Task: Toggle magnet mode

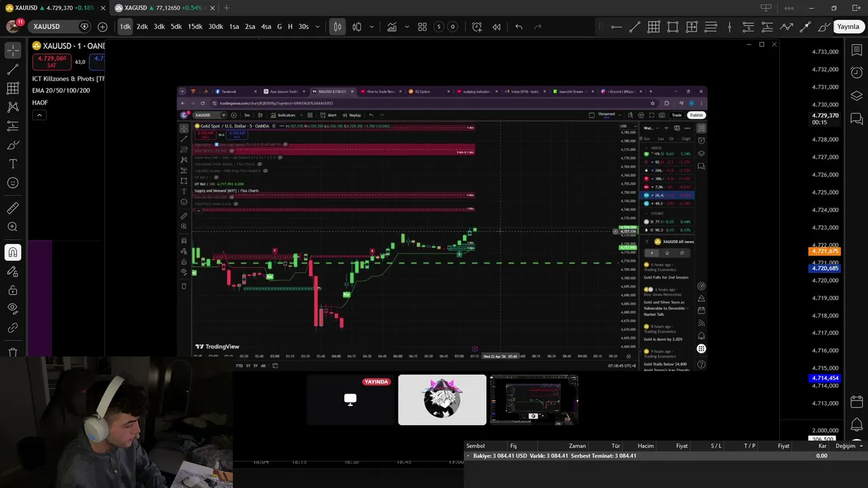Action: point(13,252)
